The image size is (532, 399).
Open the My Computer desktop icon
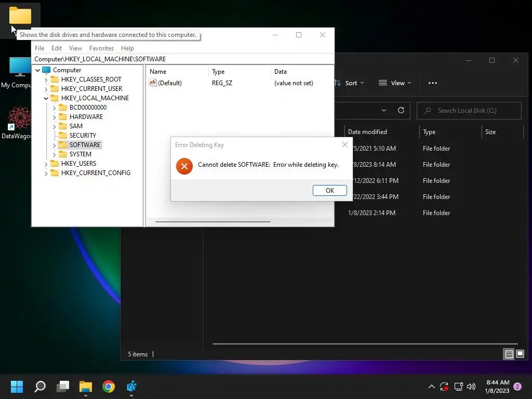pos(16,73)
